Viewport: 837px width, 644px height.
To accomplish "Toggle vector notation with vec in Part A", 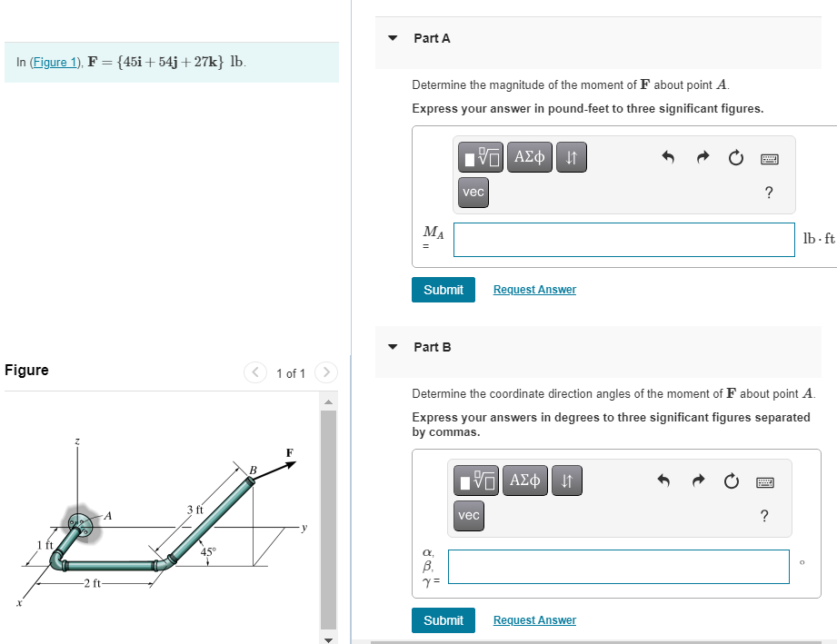I will (473, 192).
